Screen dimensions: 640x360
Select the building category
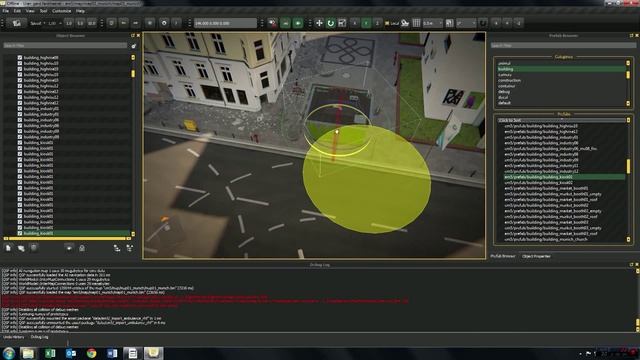click(561, 69)
